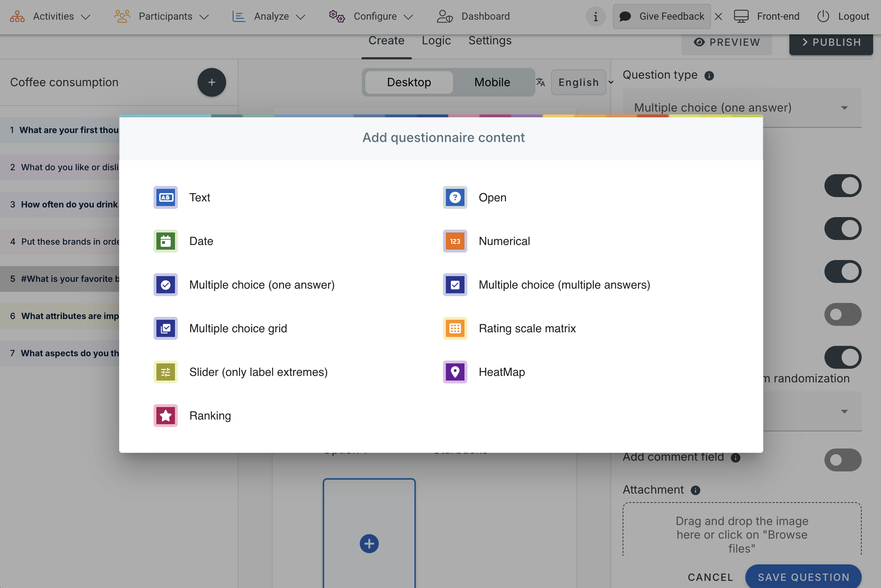The height and width of the screenshot is (588, 881).
Task: Add a Multiple choice grid question
Action: click(x=238, y=328)
